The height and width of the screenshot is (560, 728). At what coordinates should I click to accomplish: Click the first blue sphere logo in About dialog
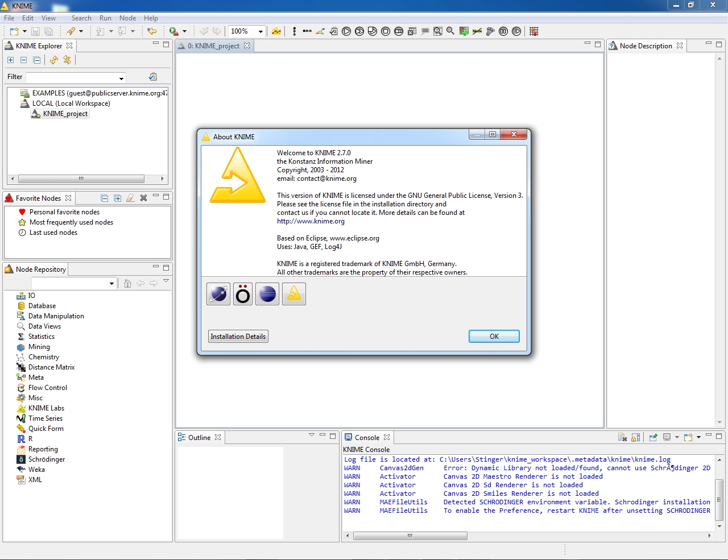coord(218,294)
